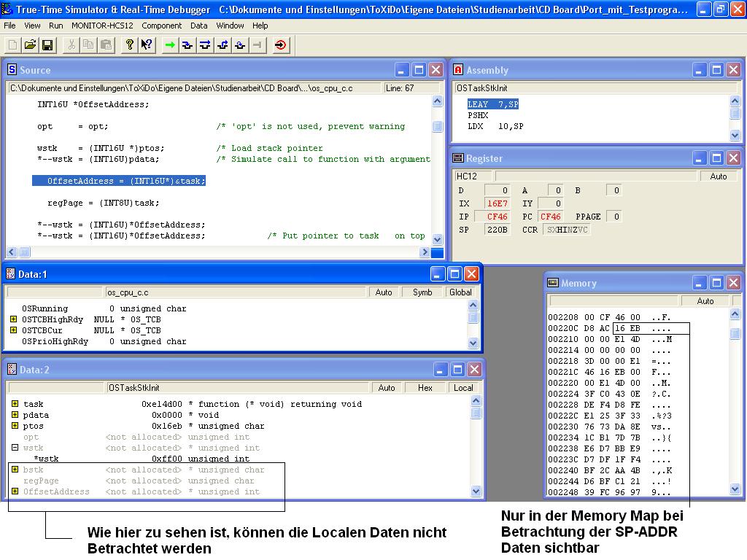Image resolution: width=747 pixels, height=560 pixels.
Task: Click the Cut scissors icon
Action: (71, 45)
